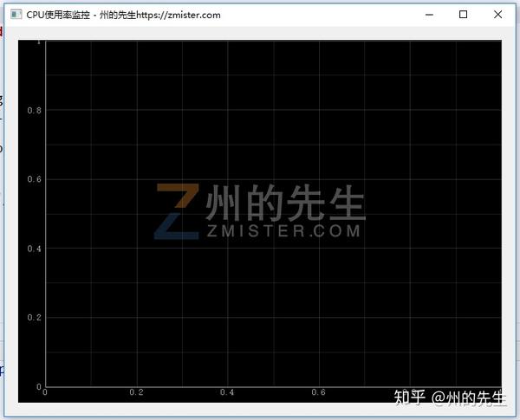This screenshot has width=520, height=420.
Task: Select the 0.2 tick label on y-axis
Action: [x=34, y=317]
